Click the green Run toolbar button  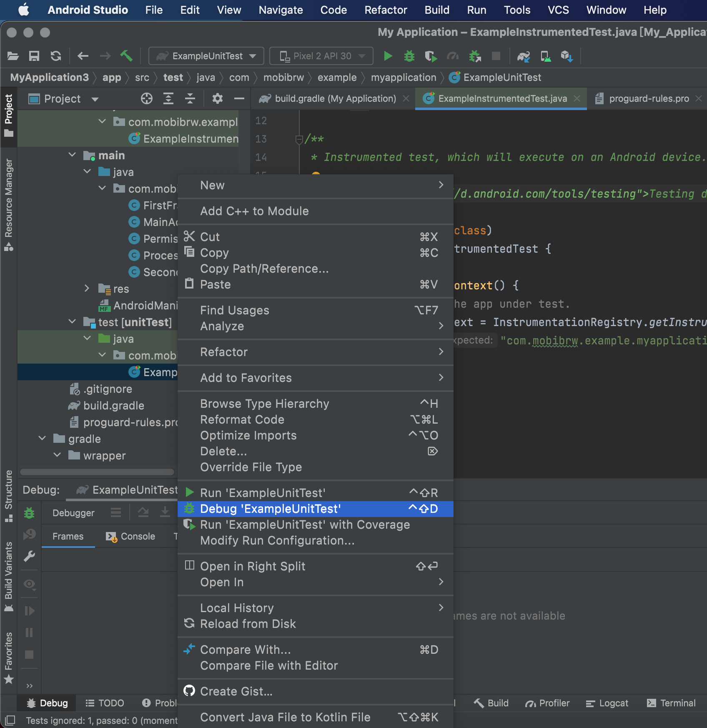click(388, 56)
